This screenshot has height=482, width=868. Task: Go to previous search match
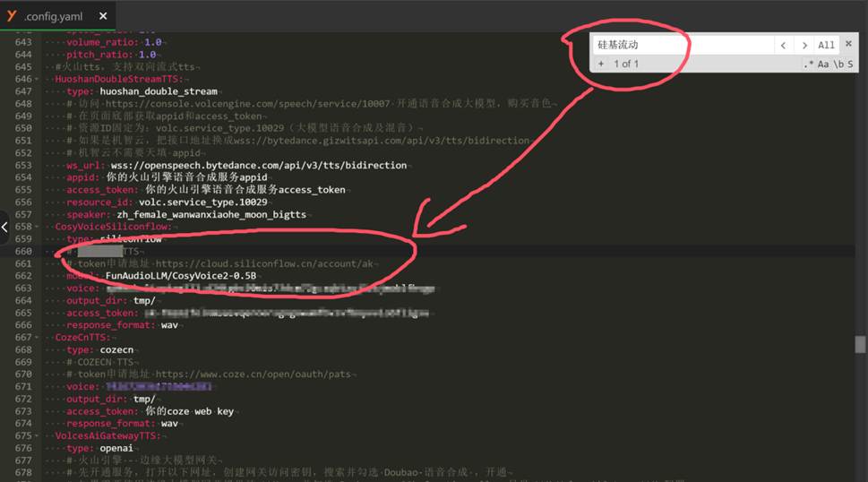[784, 45]
